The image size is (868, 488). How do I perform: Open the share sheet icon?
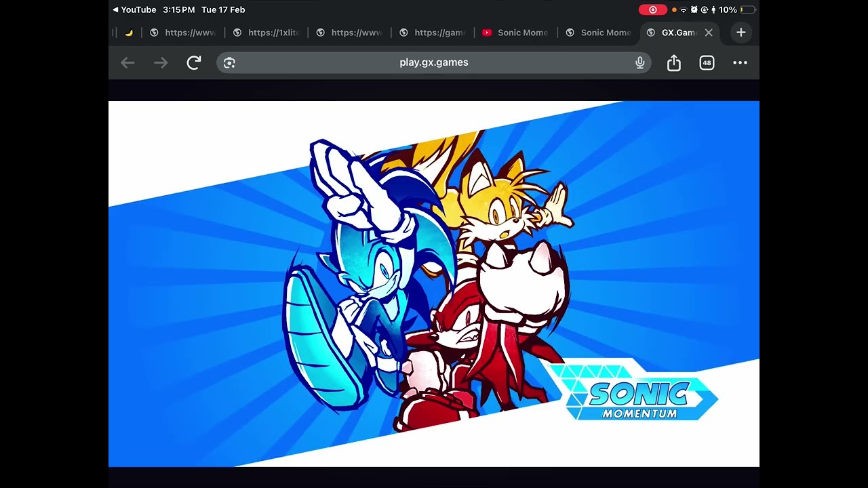pyautogui.click(x=673, y=63)
